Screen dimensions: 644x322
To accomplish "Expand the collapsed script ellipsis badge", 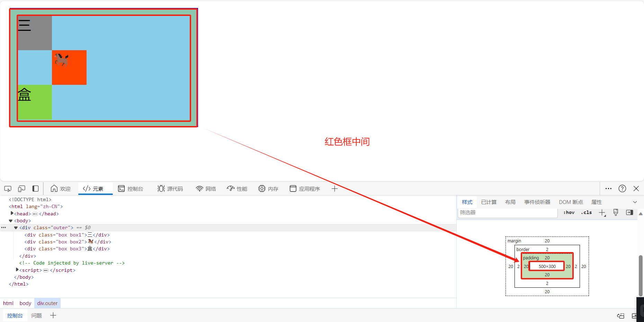I will pos(46,270).
